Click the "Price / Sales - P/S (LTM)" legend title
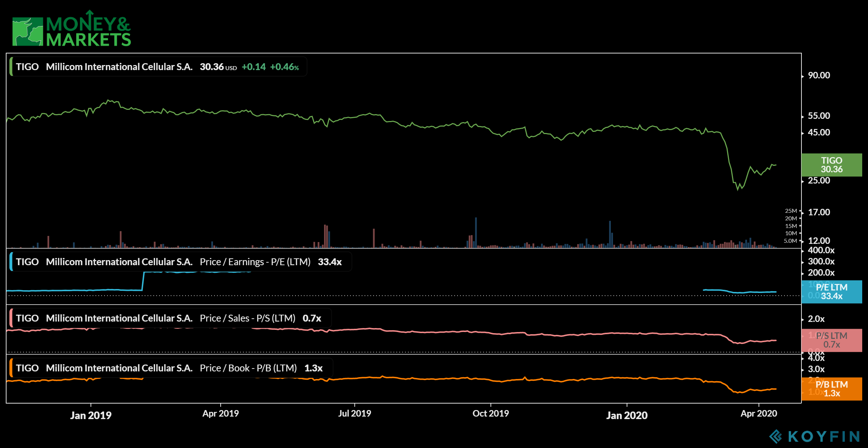This screenshot has height=448, width=868. pos(248,318)
